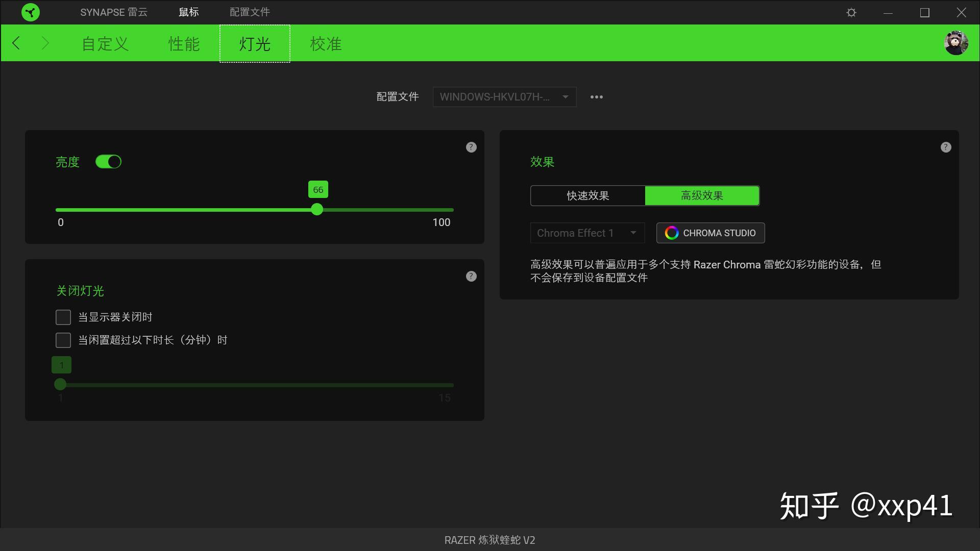Select the 快速效果 button
The image size is (980, 551).
[587, 196]
